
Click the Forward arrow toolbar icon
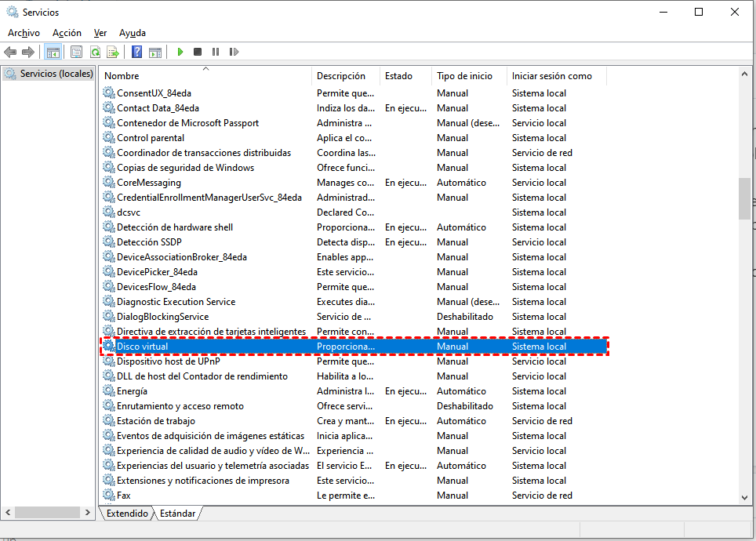click(x=28, y=52)
